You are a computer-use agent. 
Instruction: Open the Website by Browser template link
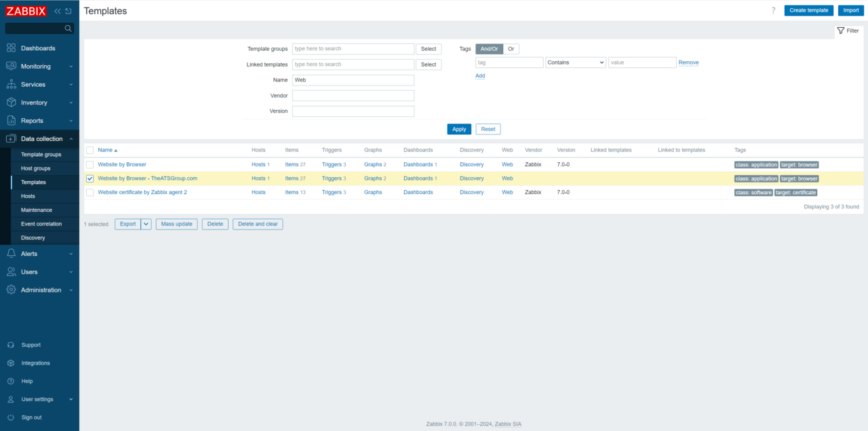tap(122, 164)
